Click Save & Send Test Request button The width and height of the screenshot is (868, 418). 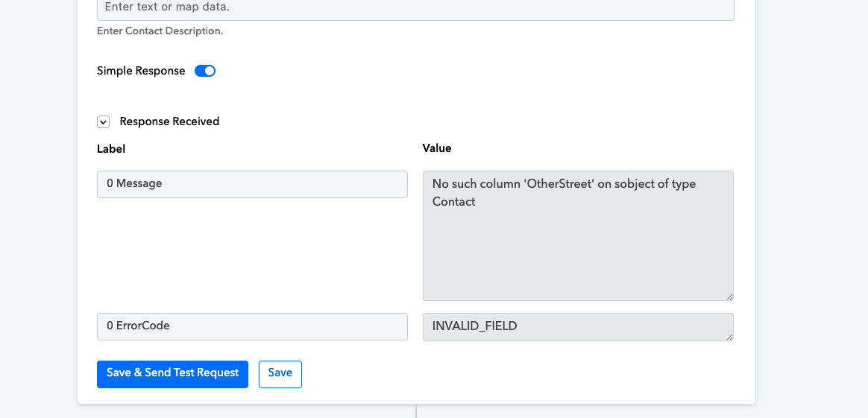click(x=173, y=374)
